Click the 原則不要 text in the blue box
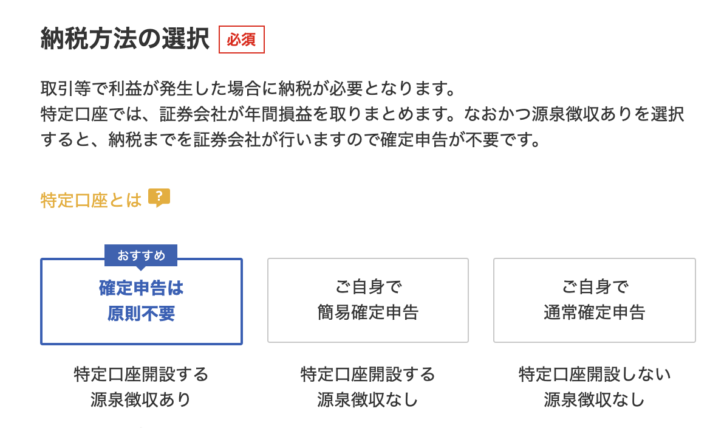Viewport: 724px width, 428px height. click(x=141, y=314)
